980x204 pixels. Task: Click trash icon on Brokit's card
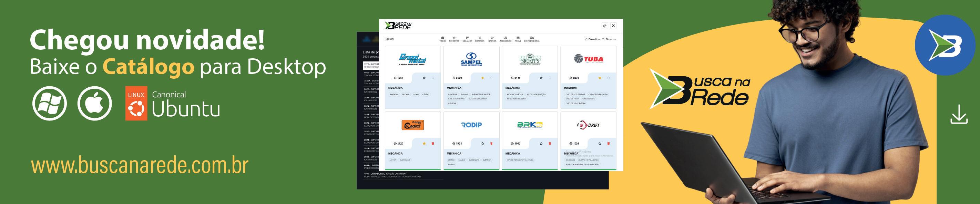coord(550,78)
